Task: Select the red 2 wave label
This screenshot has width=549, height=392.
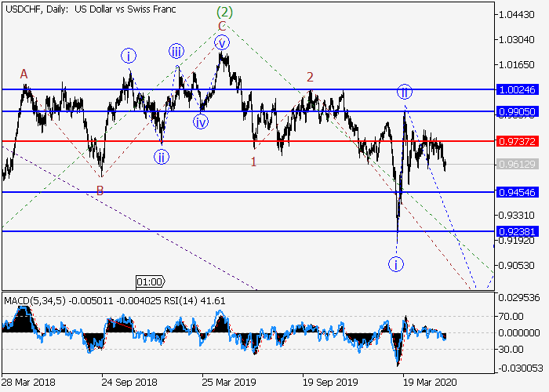Action: click(311, 77)
